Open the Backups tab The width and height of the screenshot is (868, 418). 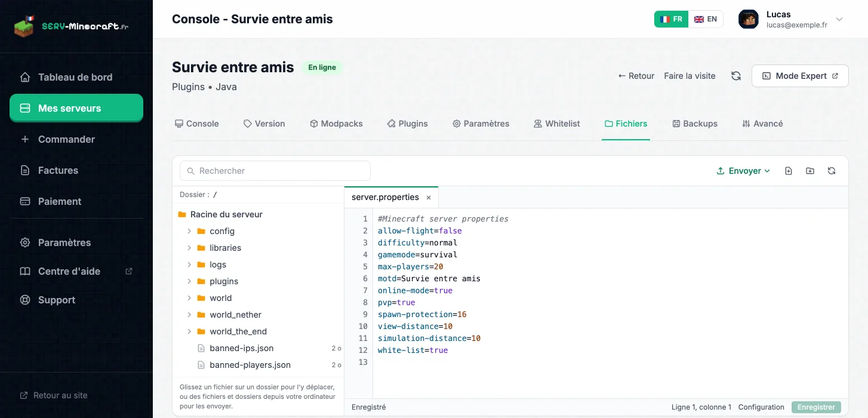click(x=695, y=124)
